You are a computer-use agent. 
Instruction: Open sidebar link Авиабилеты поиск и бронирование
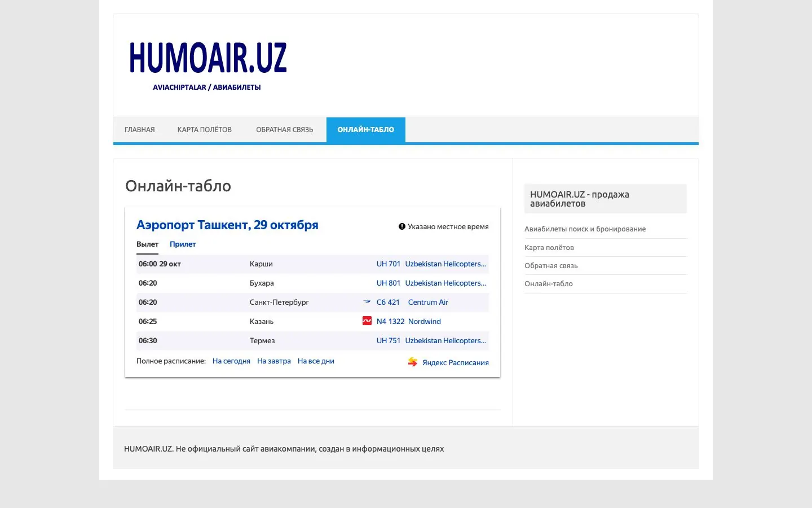point(585,229)
